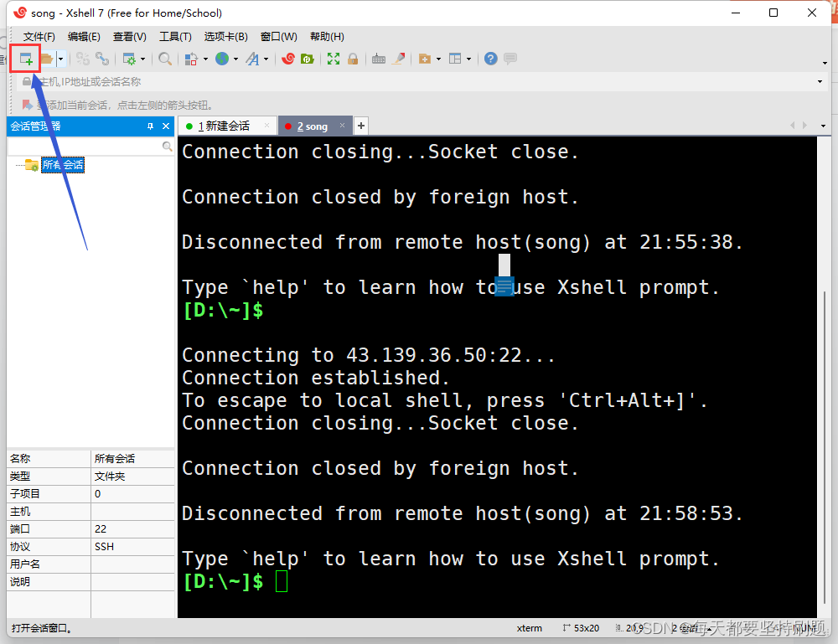Click the Lock Screen padlock icon
This screenshot has width=838, height=644.
(x=353, y=59)
